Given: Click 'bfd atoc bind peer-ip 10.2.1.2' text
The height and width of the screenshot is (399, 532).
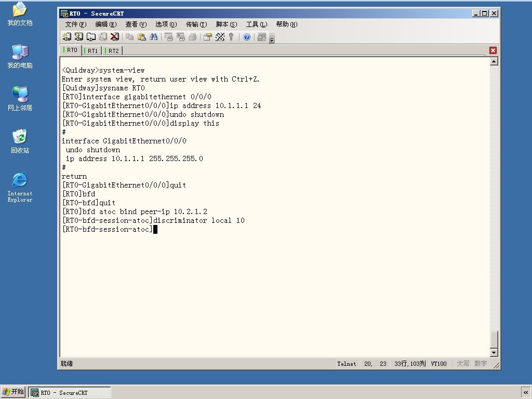Looking at the screenshot, I should [x=145, y=212].
